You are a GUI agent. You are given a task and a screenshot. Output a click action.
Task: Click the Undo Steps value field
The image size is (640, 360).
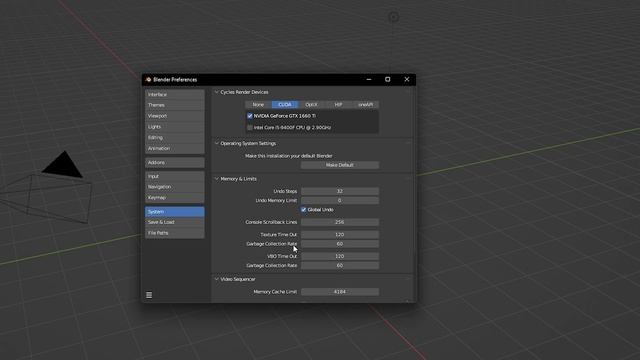coord(340,191)
